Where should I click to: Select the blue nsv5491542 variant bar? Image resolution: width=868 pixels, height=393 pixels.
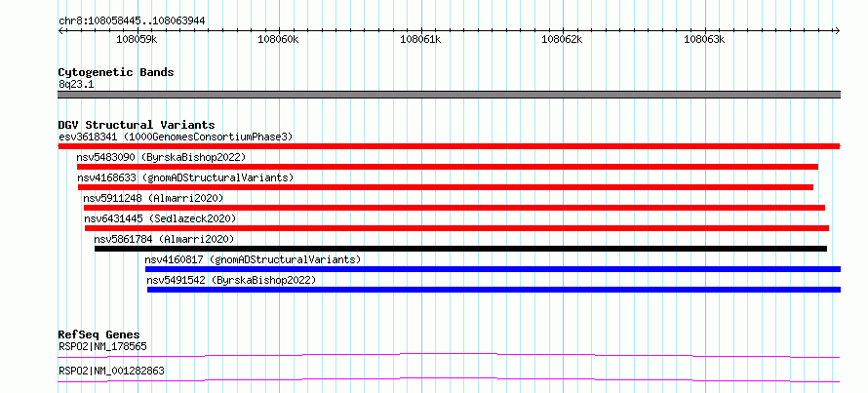coord(493,290)
